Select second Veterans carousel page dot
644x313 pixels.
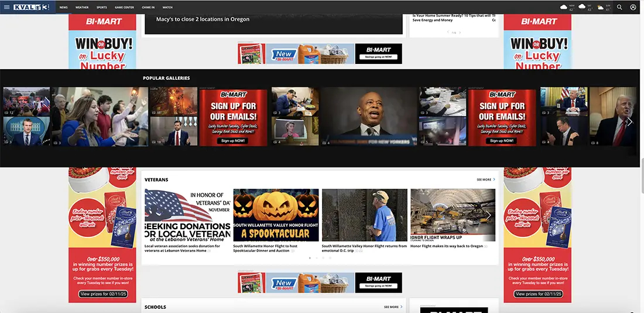tap(317, 258)
